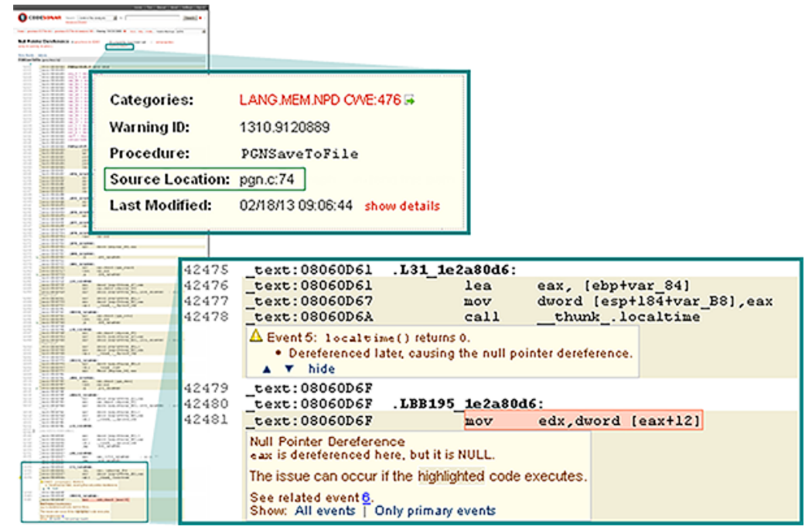The image size is (812, 530).
Task: Show details for Last Modified
Action: tap(402, 206)
